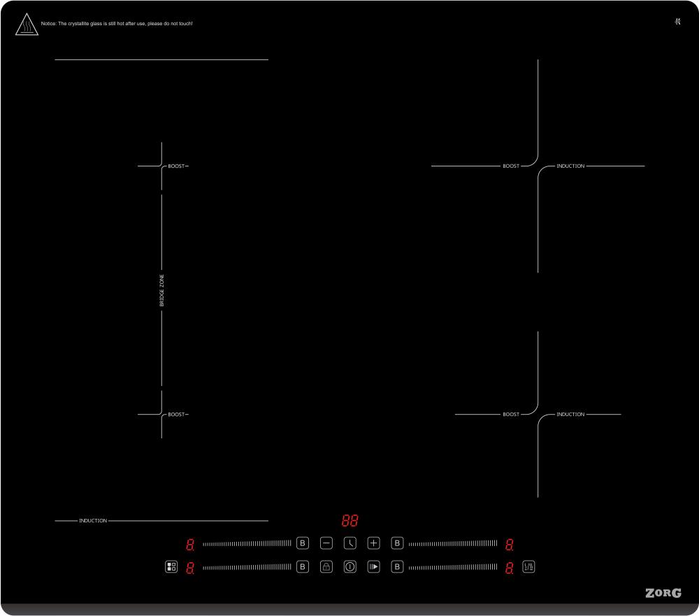The image size is (699, 616).
Task: Activate the bridge zone icon at far left
Action: (x=171, y=567)
